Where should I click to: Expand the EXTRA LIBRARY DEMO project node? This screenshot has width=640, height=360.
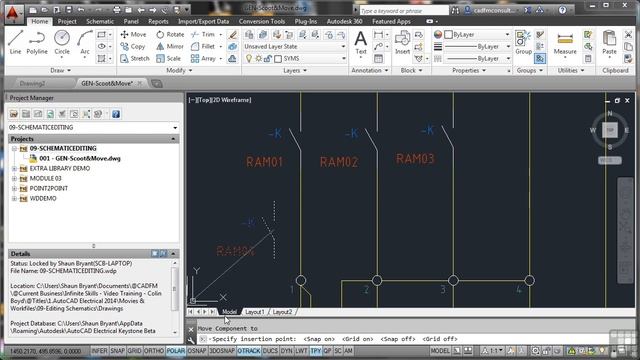click(x=14, y=169)
